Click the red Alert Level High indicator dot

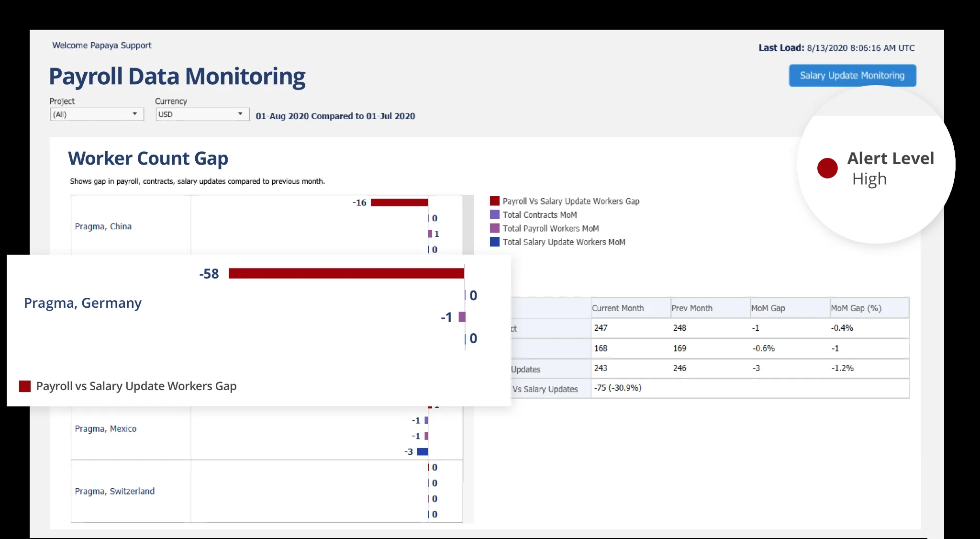827,168
